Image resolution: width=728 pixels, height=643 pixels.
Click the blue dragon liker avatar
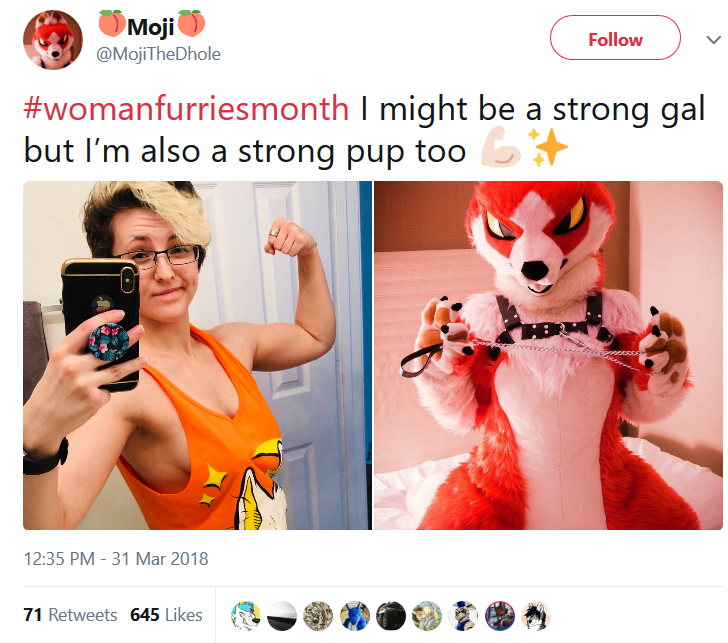coord(355,616)
